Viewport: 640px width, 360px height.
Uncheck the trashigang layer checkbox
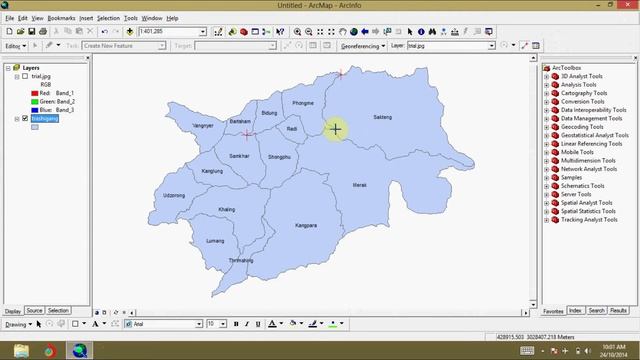tap(25, 118)
